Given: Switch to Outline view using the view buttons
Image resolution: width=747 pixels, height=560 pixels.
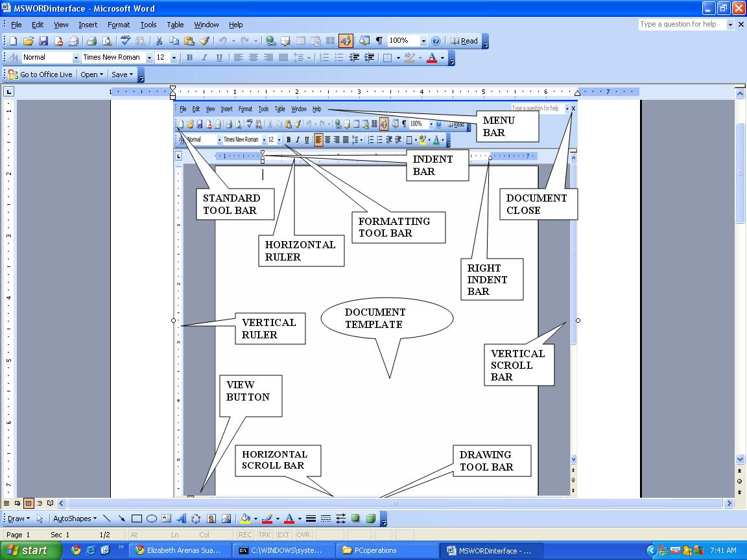Looking at the screenshot, I should [x=38, y=503].
